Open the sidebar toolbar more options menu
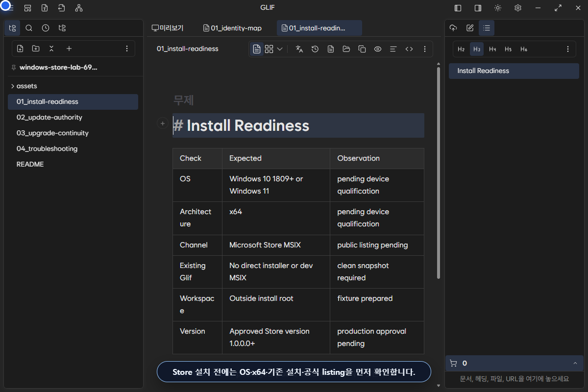The height and width of the screenshot is (392, 588). [127, 49]
